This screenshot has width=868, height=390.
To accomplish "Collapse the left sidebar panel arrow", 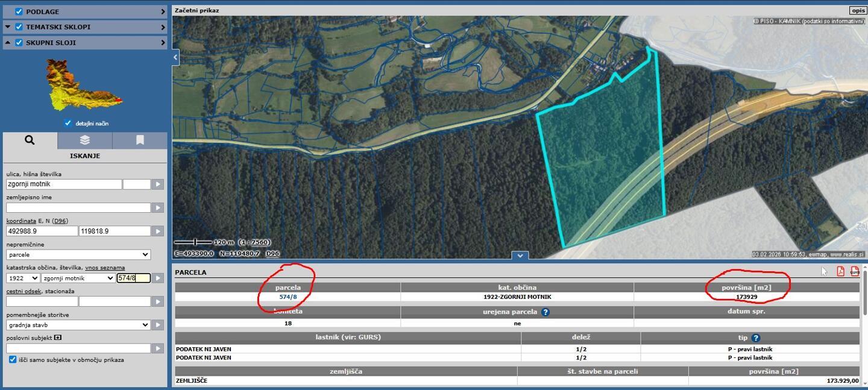I will pos(176,57).
